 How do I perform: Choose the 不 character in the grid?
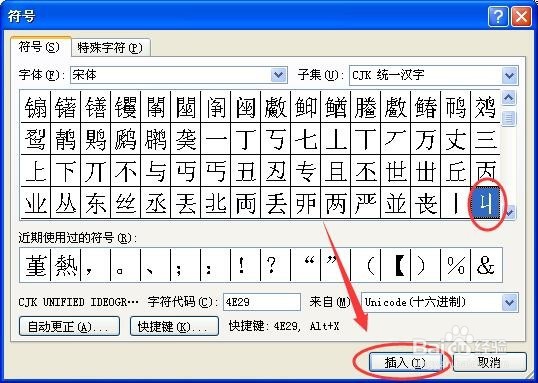(126, 171)
